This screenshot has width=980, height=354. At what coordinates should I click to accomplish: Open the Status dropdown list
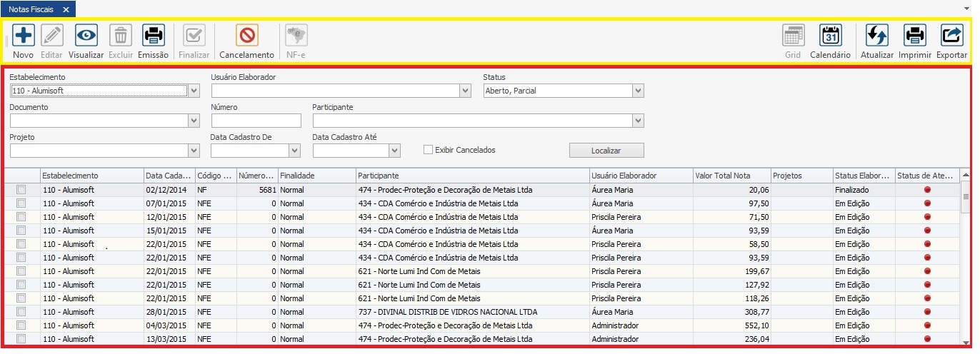point(638,91)
